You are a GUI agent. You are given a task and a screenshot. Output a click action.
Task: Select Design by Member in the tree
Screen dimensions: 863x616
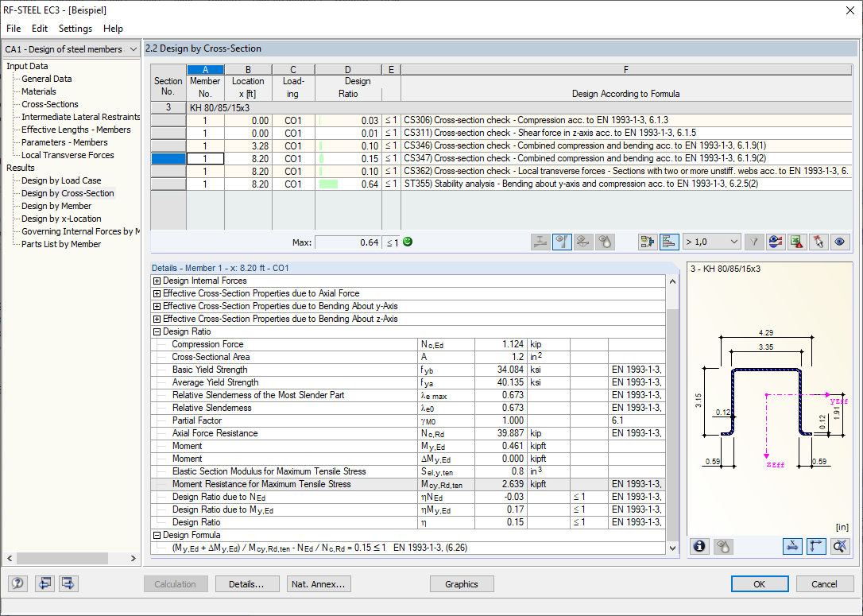[56, 206]
